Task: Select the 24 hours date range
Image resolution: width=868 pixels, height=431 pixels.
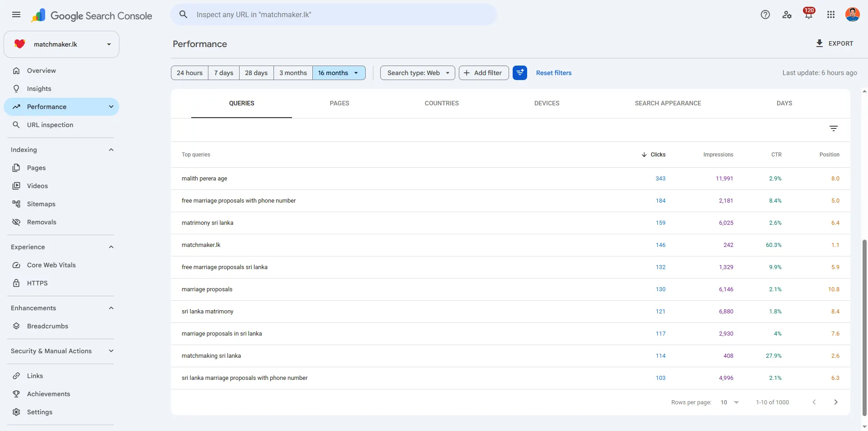Action: tap(189, 73)
